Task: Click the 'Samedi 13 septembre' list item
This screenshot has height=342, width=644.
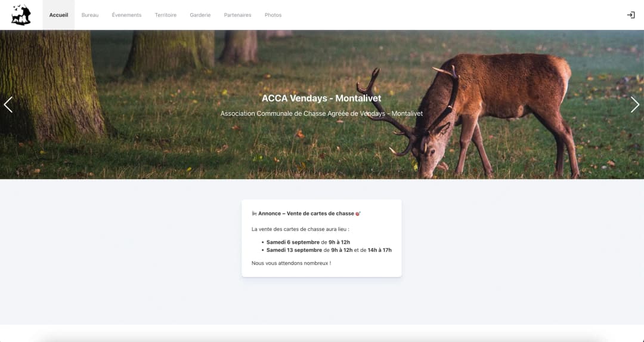Action: [x=329, y=250]
